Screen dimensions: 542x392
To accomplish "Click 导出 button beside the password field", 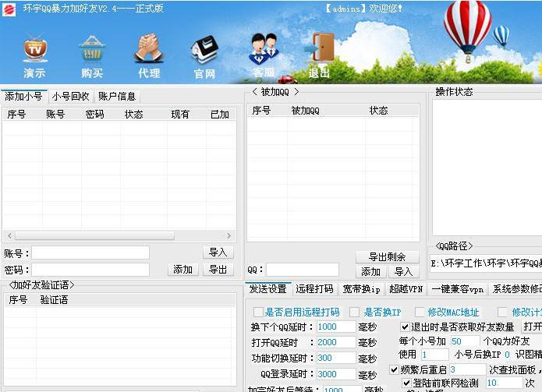I will (x=218, y=270).
